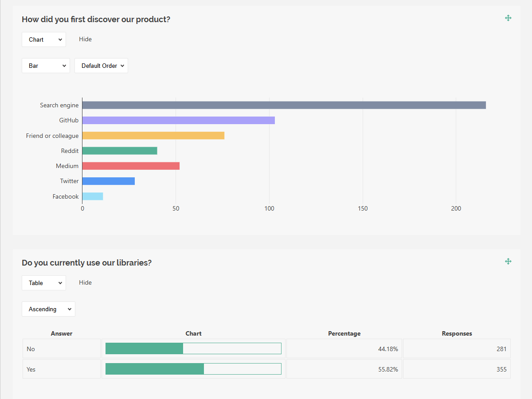532x399 pixels.
Task: Click the 55.82% percentage cell
Action: pyautogui.click(x=344, y=369)
